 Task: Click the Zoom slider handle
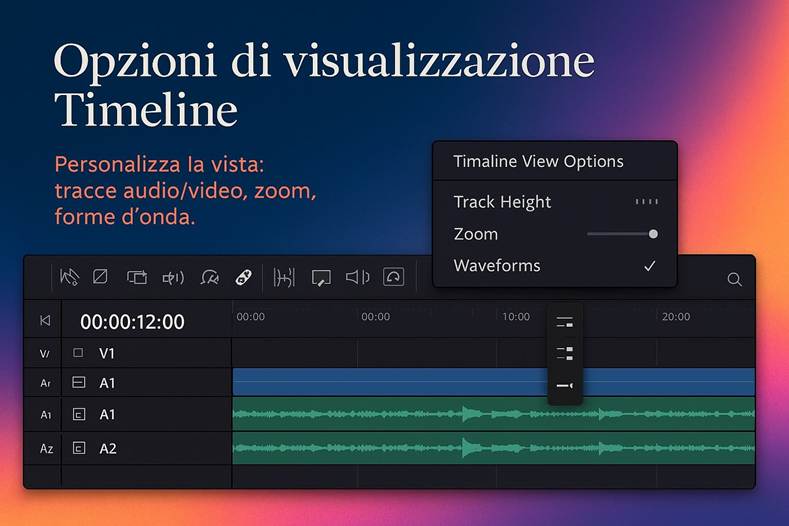(653, 234)
